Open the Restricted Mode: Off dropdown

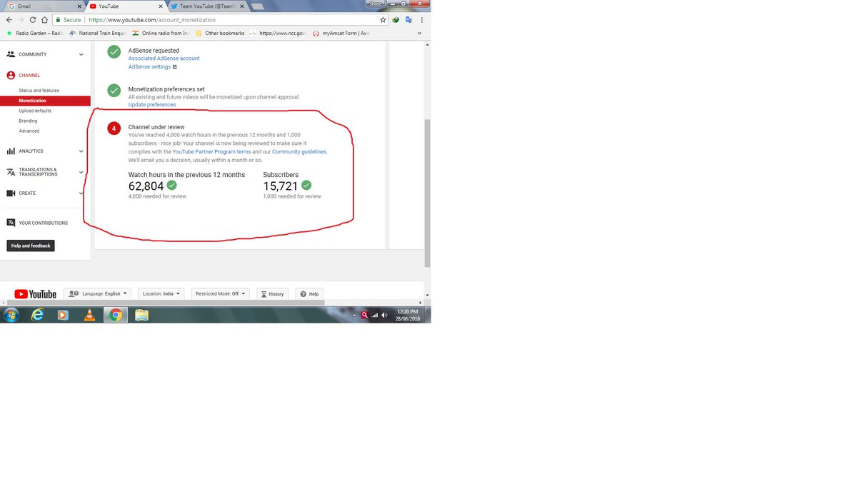220,293
